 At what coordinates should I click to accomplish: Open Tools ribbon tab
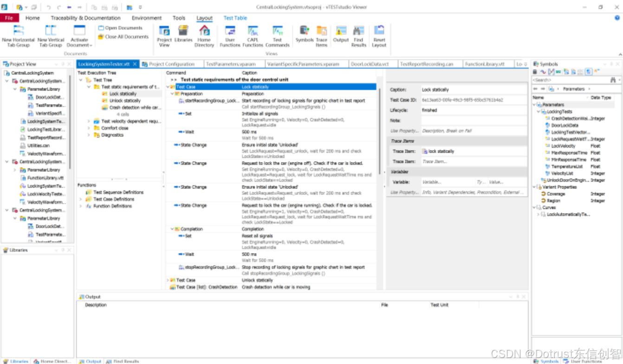pos(179,18)
